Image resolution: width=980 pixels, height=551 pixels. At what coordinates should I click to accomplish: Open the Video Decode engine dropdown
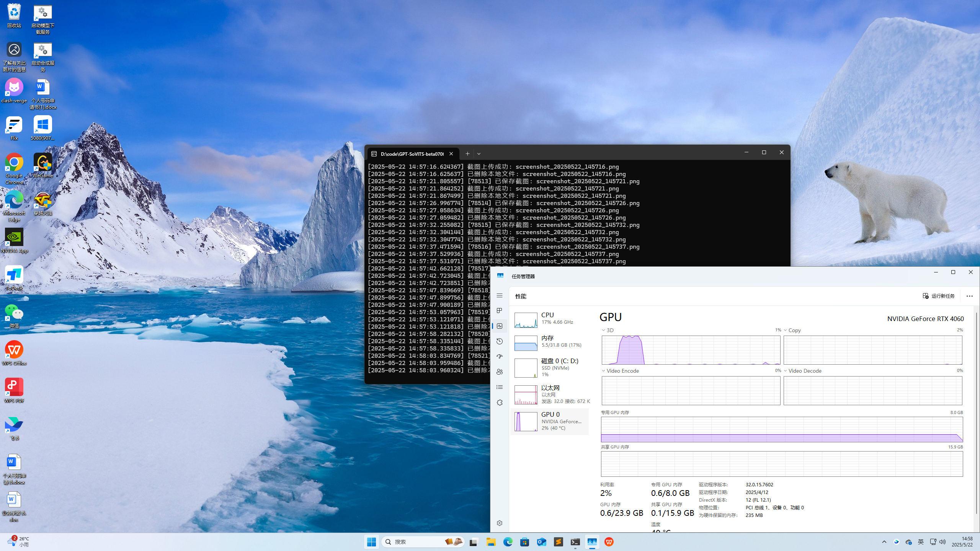pos(786,371)
